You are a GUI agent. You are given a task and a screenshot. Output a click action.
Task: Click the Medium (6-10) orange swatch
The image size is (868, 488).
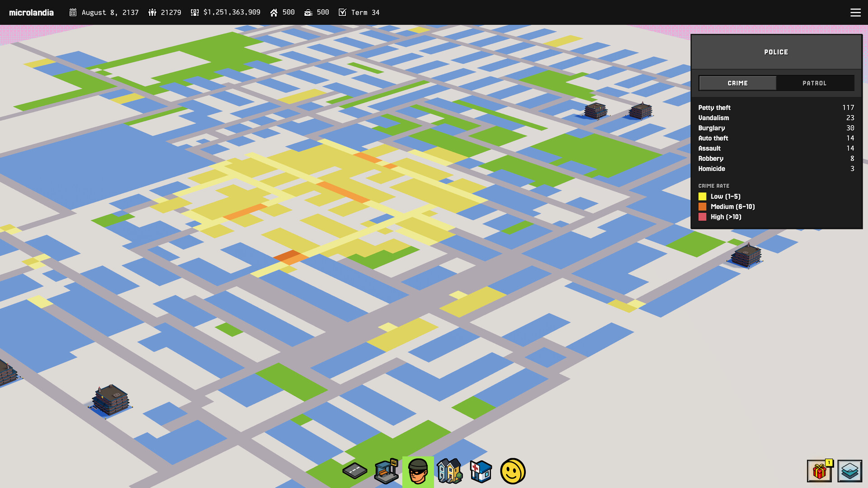point(702,206)
